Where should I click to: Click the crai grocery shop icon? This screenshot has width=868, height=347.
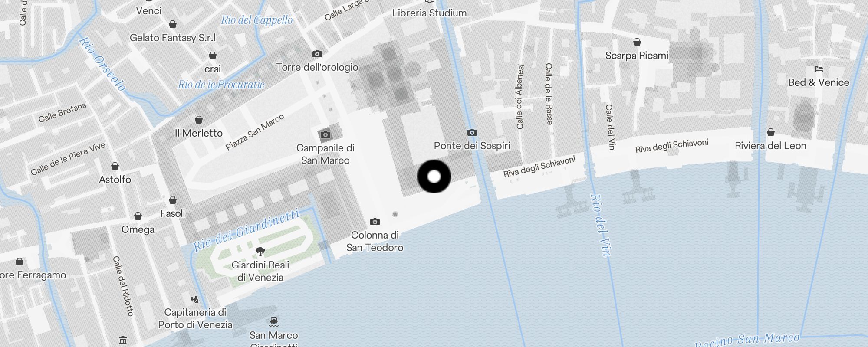213,55
